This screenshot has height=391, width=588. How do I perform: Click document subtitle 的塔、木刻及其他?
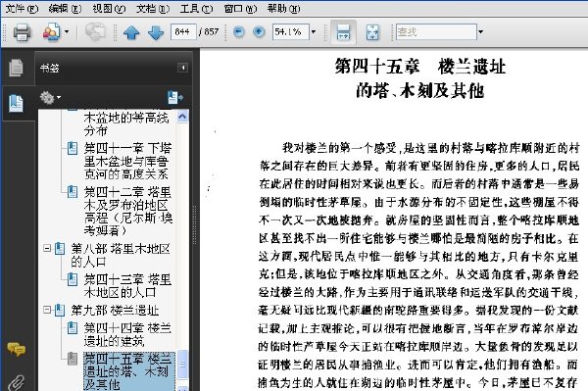(x=420, y=91)
